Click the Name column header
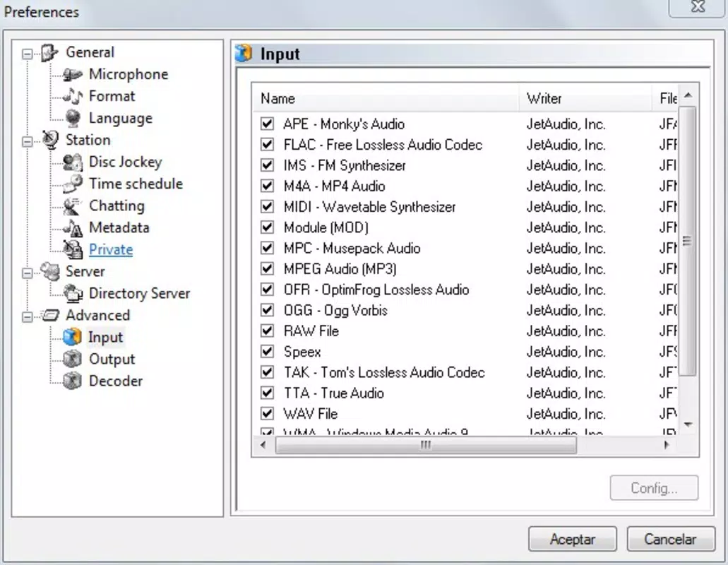 tap(386, 98)
